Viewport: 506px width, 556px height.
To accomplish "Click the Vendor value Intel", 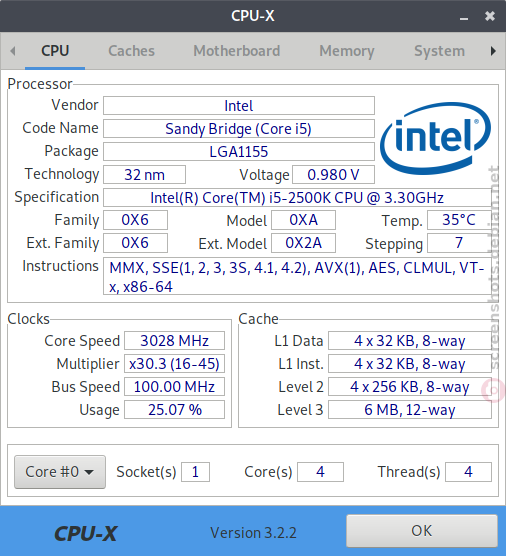I will click(x=239, y=105).
